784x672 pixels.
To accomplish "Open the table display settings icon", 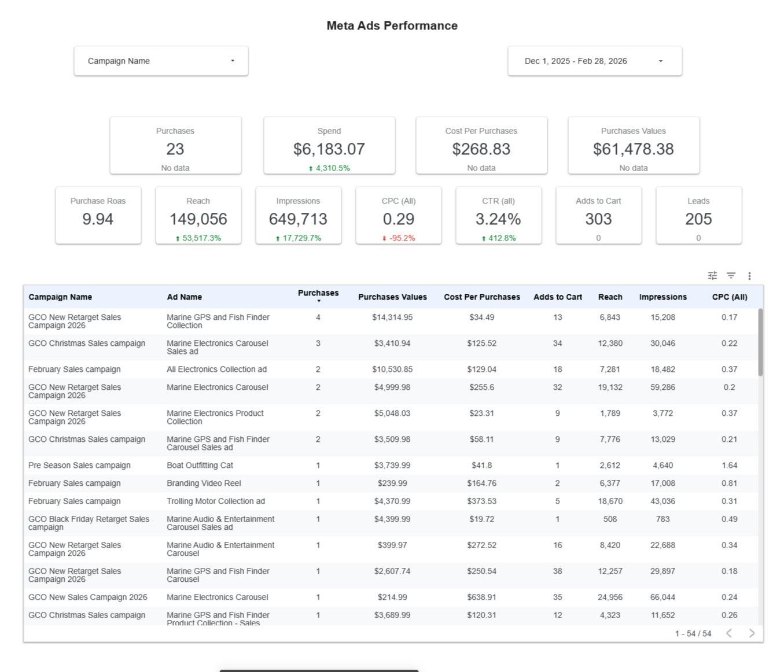I will 712,276.
